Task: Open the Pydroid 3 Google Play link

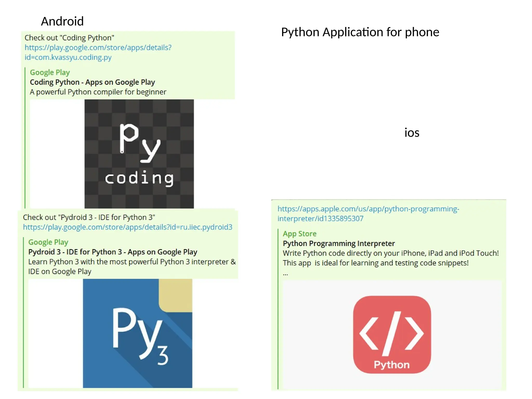Action: (128, 227)
